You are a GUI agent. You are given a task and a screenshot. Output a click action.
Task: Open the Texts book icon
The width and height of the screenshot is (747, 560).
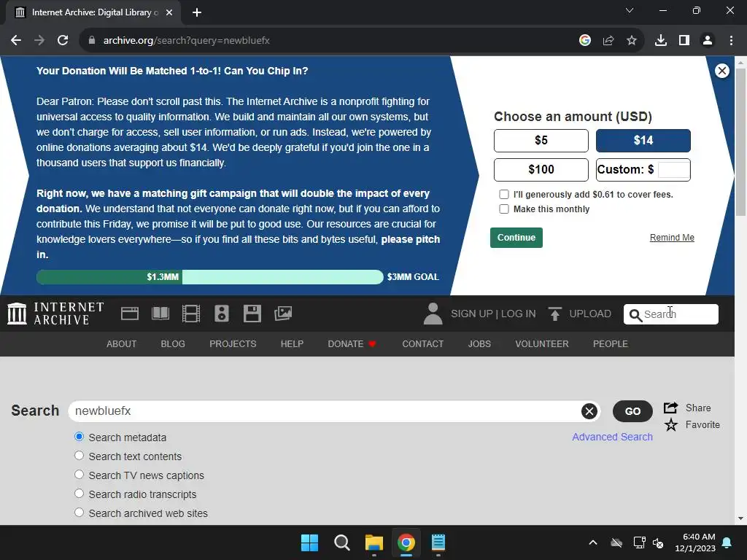[160, 314]
